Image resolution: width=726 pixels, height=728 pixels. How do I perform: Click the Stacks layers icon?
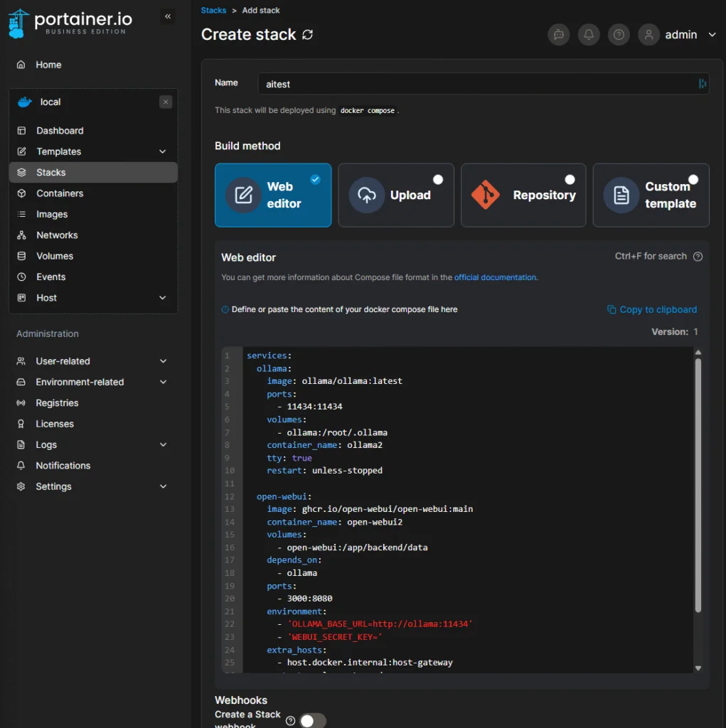point(21,172)
